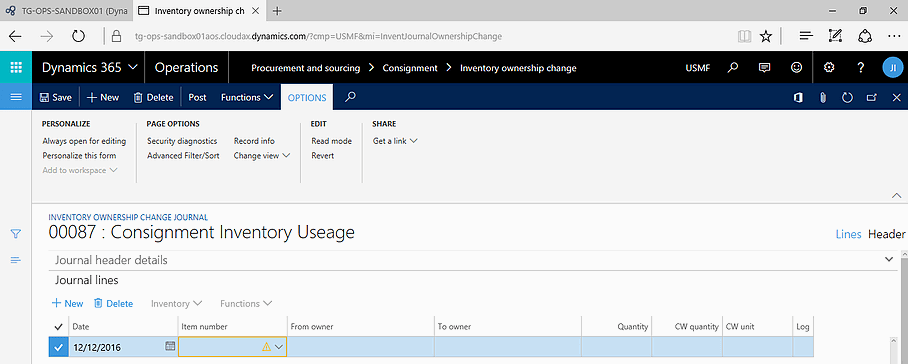Open the calendar date picker icon
Image resolution: width=908 pixels, height=364 pixels.
pos(170,347)
